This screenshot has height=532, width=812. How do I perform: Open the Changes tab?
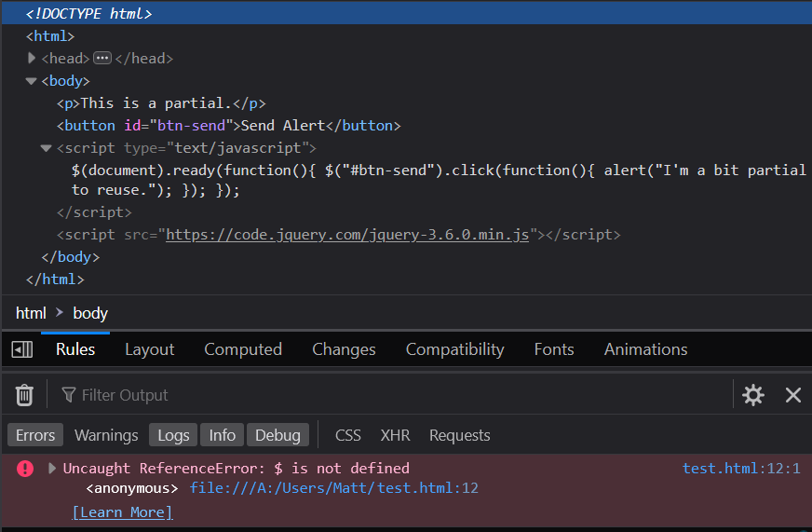point(344,349)
